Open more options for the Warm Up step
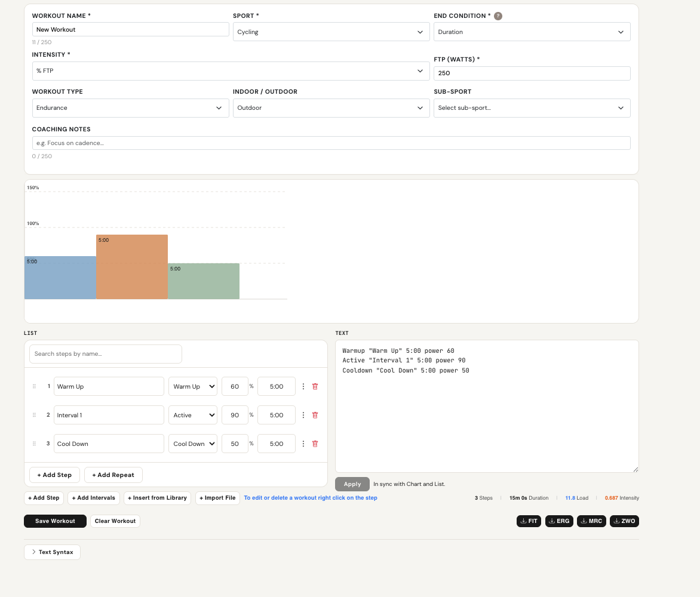Screen dimensions: 700x597 click(303, 386)
